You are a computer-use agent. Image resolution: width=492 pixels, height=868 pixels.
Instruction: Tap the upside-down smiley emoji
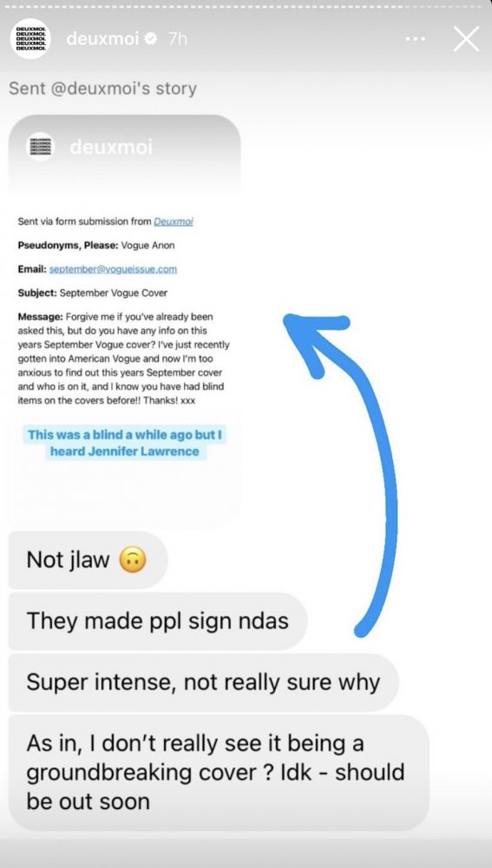(x=133, y=560)
